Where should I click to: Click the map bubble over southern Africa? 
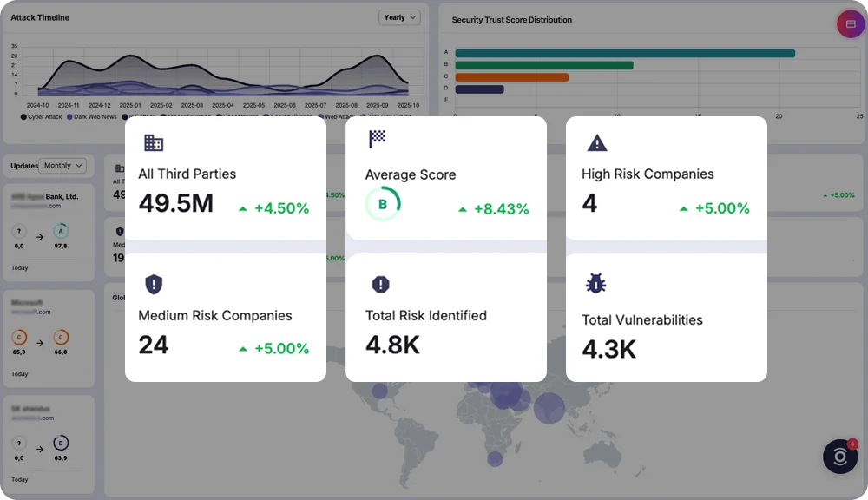click(495, 458)
